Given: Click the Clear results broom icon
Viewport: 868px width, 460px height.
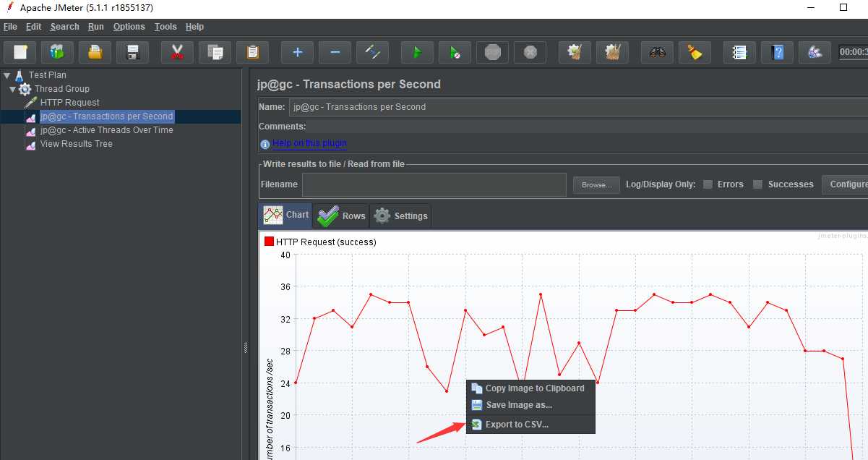Looking at the screenshot, I should 575,52.
